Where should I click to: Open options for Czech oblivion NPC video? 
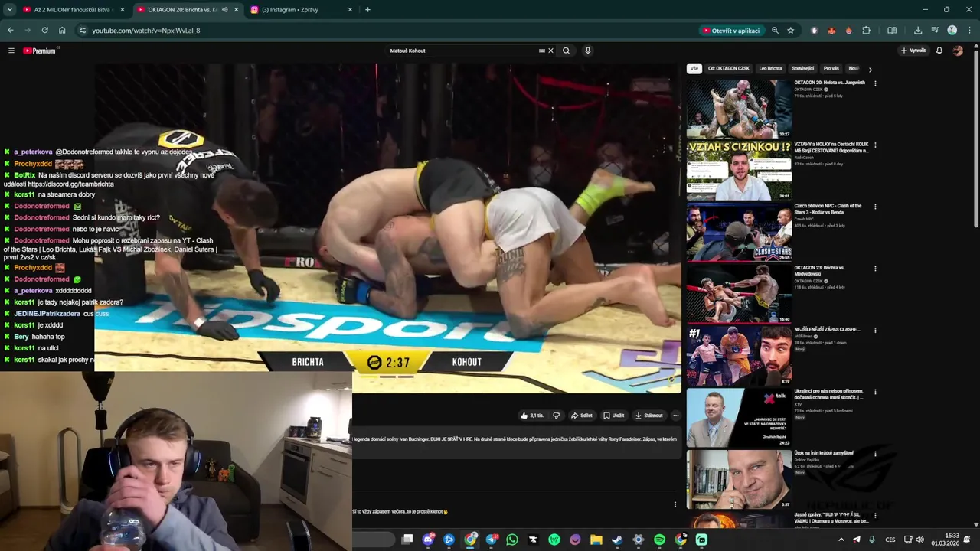coord(875,207)
